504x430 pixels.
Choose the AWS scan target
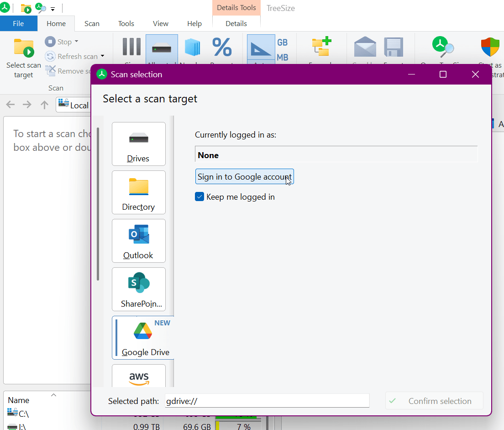click(138, 377)
